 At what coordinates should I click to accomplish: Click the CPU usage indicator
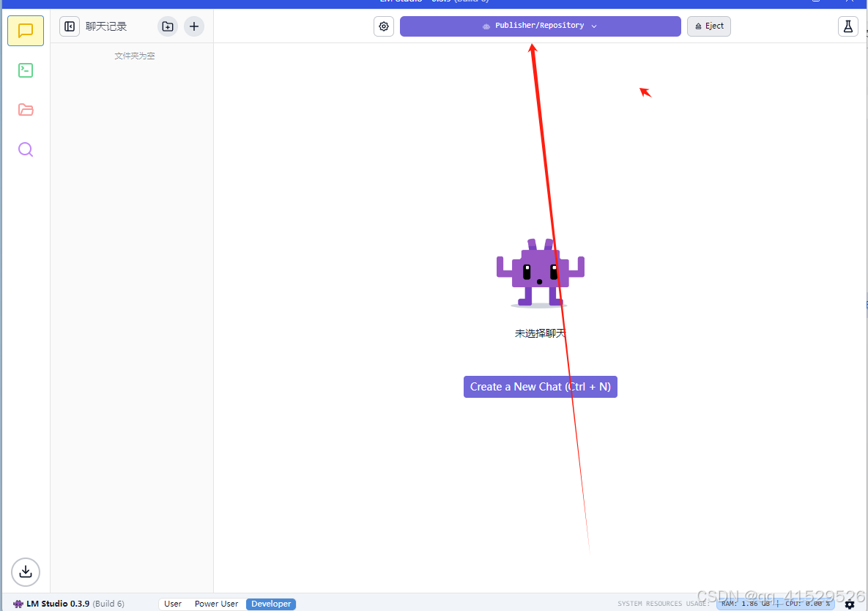(807, 604)
